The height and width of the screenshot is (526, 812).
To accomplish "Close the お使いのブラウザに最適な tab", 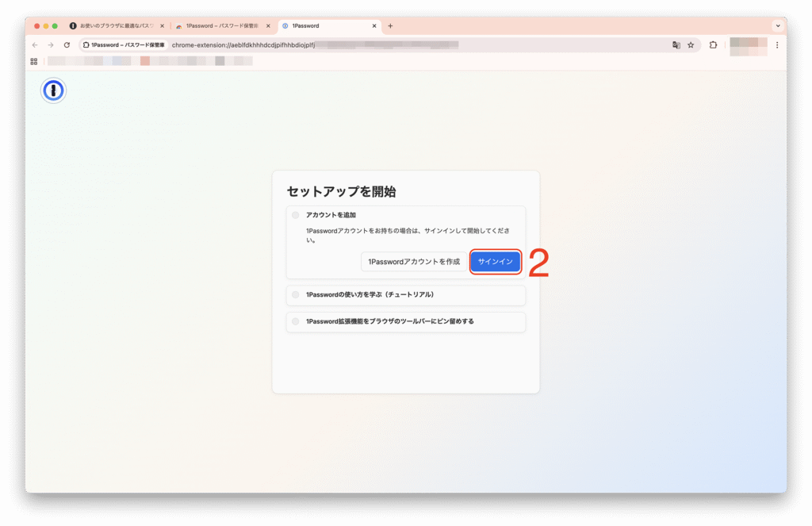I will 162,26.
